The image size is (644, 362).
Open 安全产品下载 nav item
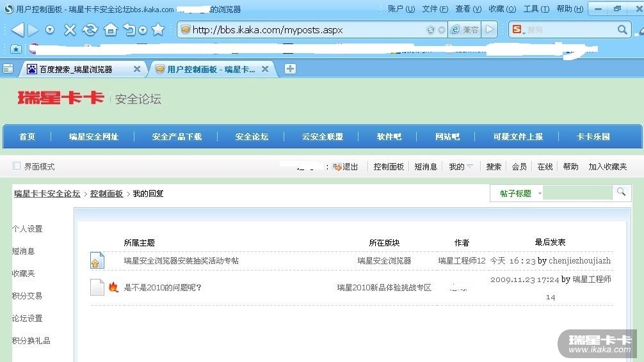click(177, 137)
